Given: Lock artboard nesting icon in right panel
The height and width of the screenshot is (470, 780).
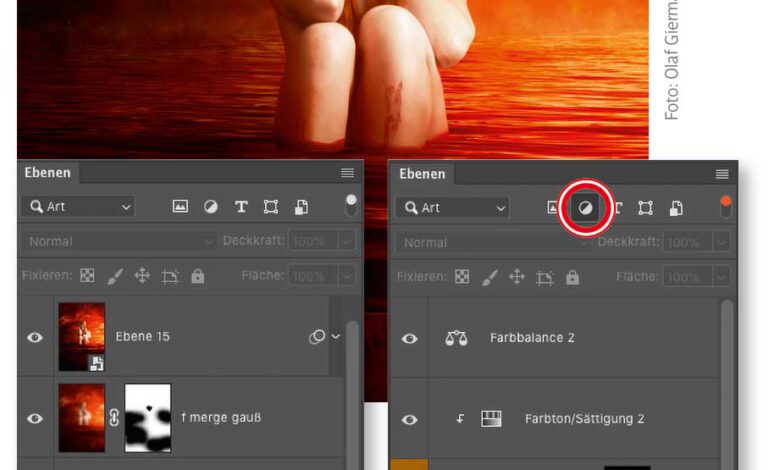Looking at the screenshot, I should click(544, 278).
